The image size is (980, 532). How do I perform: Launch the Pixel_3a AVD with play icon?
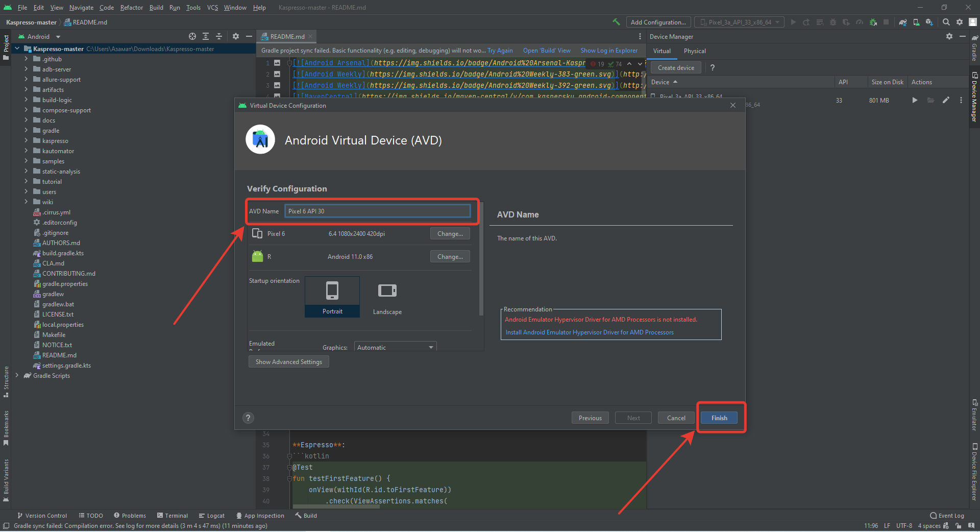pyautogui.click(x=915, y=100)
